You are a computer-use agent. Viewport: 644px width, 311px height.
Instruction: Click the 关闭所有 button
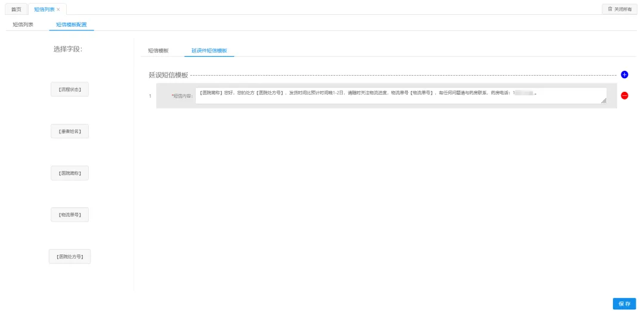(619, 9)
